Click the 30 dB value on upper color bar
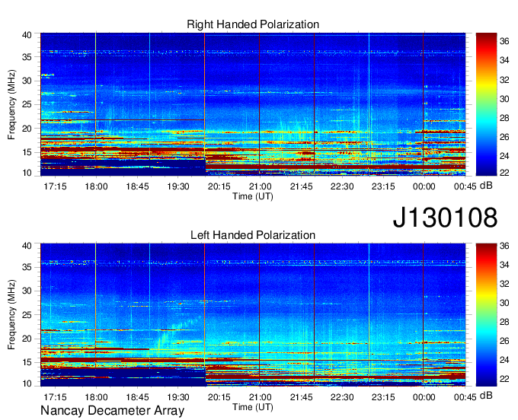The width and height of the screenshot is (518, 420). tap(504, 99)
